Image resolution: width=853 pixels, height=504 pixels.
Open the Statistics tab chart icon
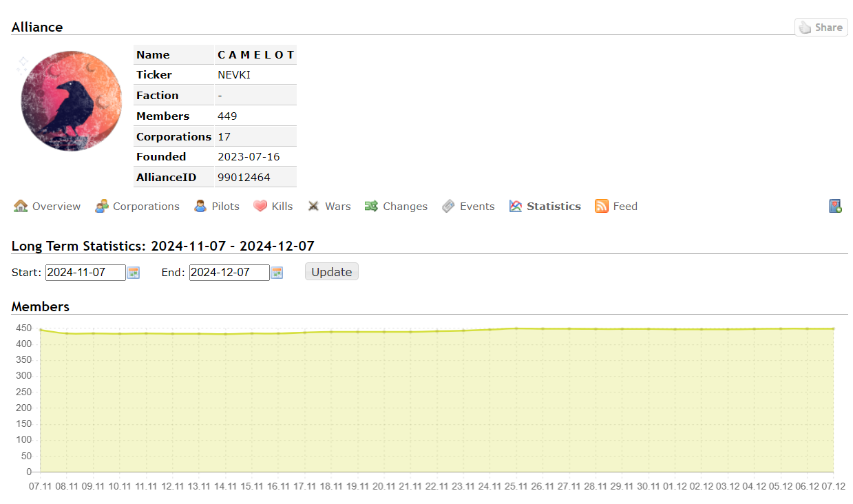click(x=516, y=206)
